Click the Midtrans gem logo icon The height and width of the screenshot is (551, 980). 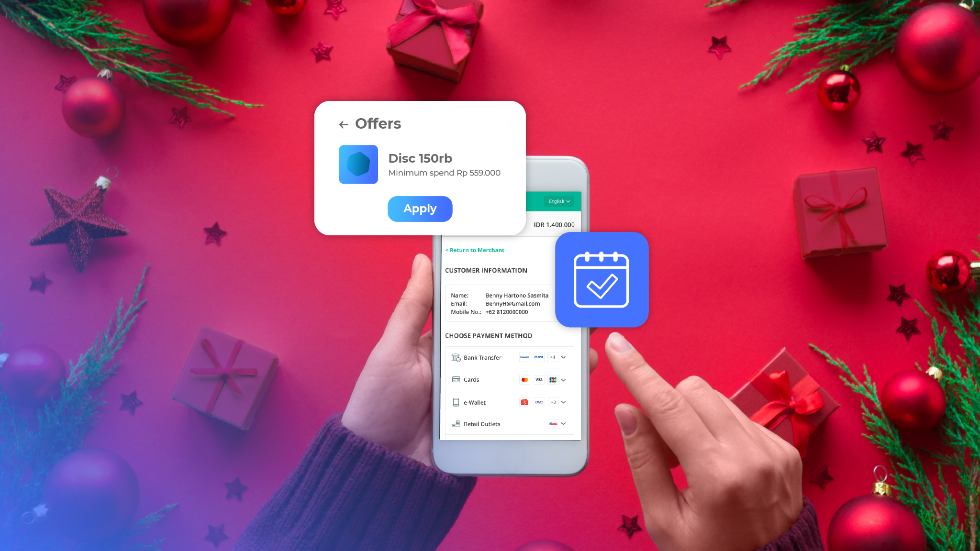pos(358,164)
